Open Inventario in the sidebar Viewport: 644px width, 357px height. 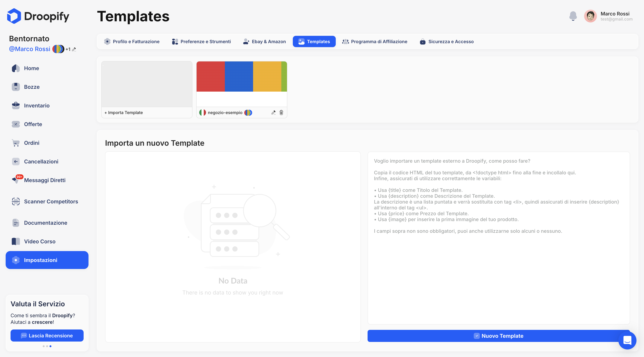[x=47, y=105]
